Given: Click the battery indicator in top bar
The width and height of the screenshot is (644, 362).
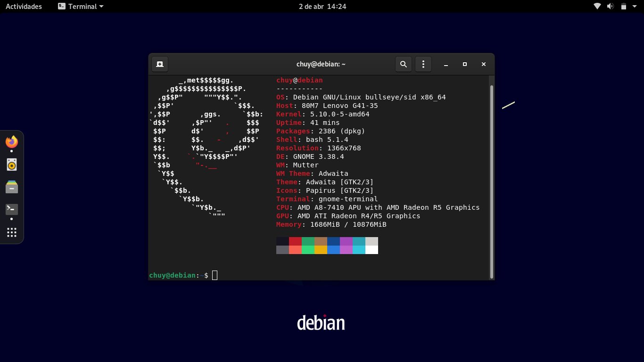Looking at the screenshot, I should [x=623, y=6].
